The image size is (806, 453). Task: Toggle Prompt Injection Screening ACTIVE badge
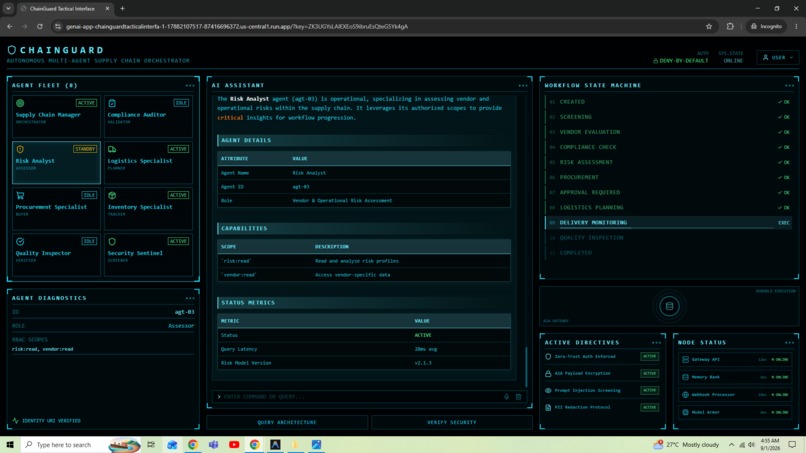click(x=649, y=390)
